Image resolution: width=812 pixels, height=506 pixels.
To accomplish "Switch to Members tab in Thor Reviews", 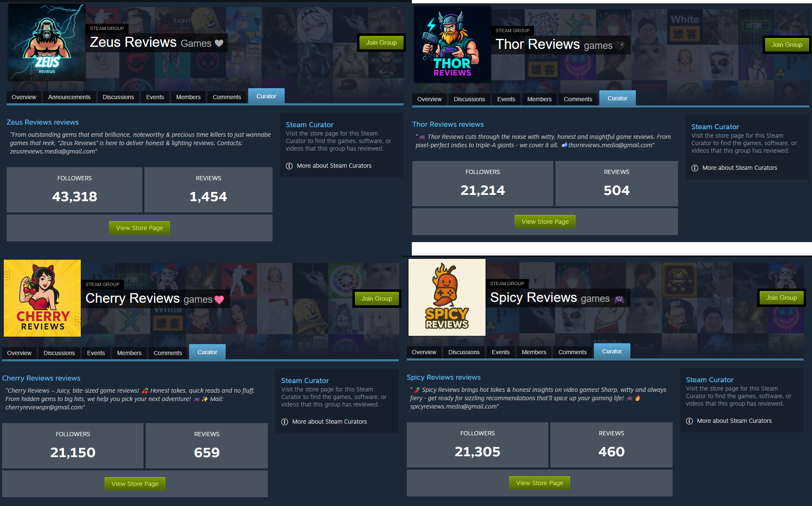I will click(540, 99).
